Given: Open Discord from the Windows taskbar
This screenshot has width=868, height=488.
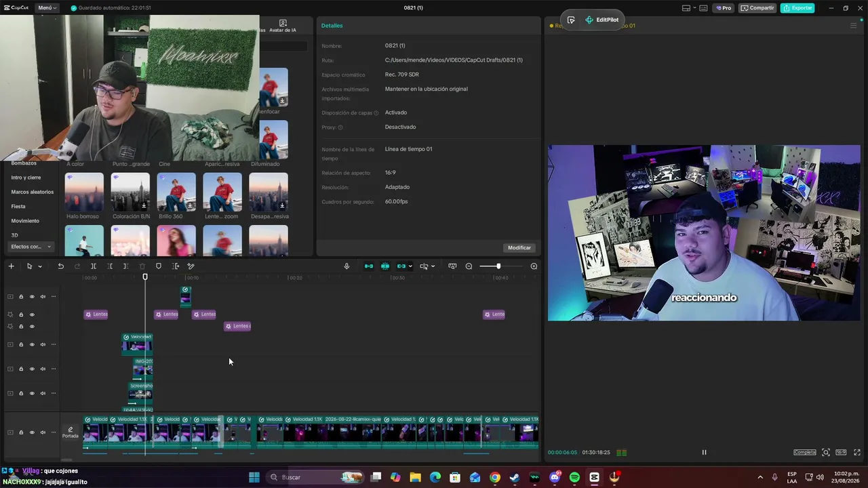Looking at the screenshot, I should point(555,477).
